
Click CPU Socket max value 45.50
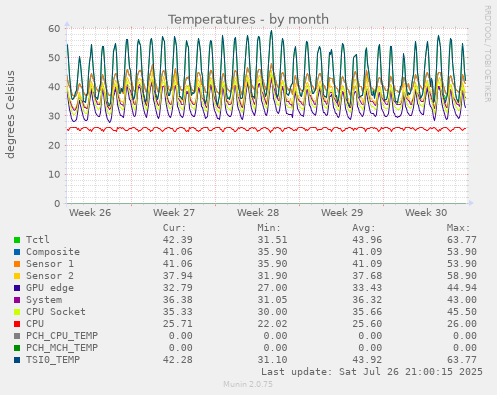click(462, 312)
